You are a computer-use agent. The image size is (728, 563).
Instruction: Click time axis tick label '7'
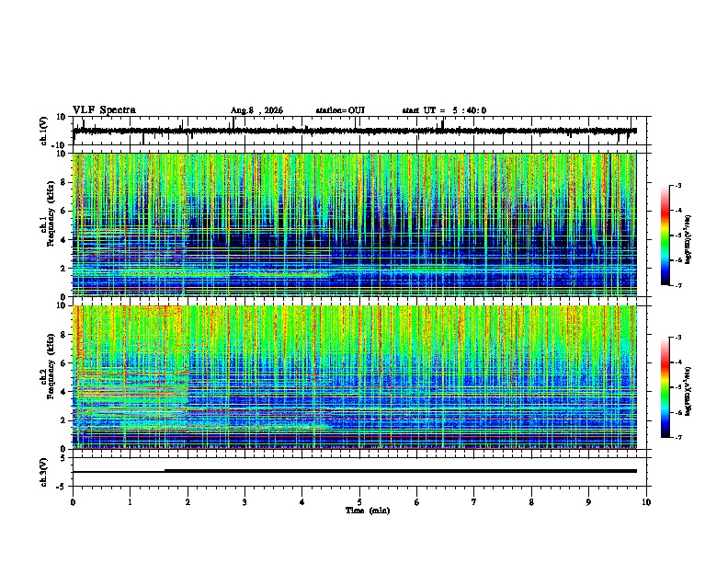pyautogui.click(x=474, y=502)
